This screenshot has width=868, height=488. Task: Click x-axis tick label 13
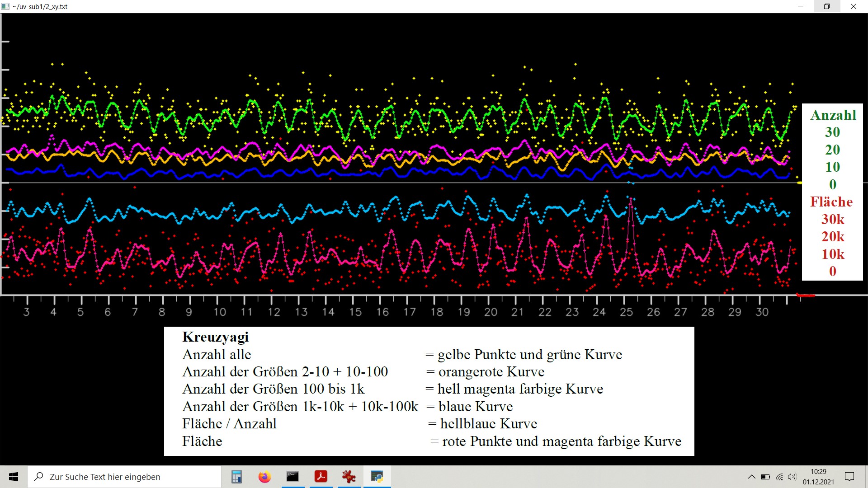pos(301,312)
